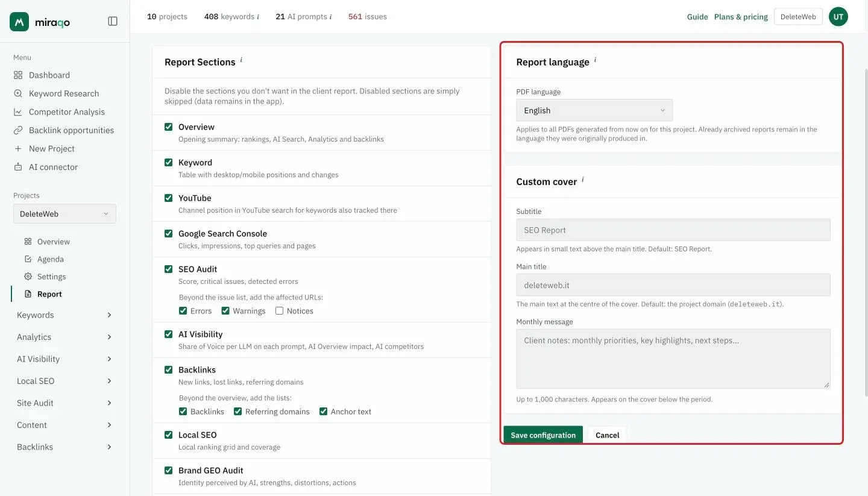Show info tooltip for Custom cover
The height and width of the screenshot is (496, 868).
[582, 180]
